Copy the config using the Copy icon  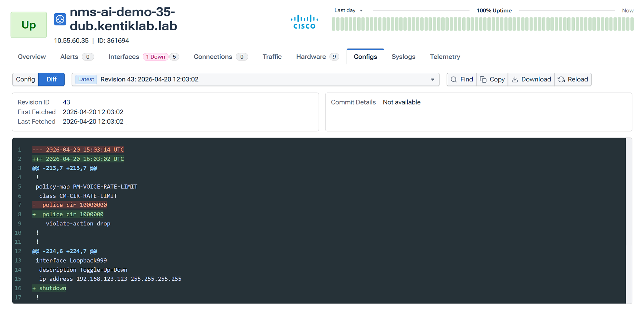(x=483, y=79)
